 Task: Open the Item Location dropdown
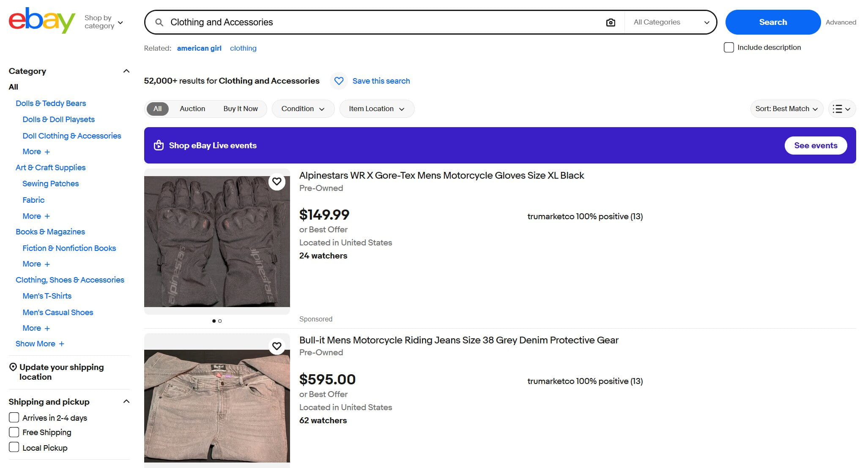coord(377,109)
